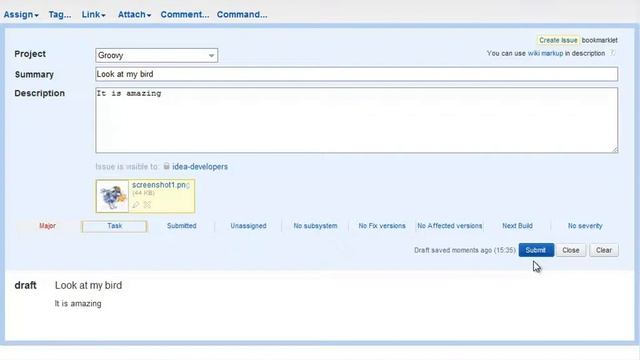Change the Task type field
Image resolution: width=640 pixels, height=360 pixels.
[x=115, y=226]
